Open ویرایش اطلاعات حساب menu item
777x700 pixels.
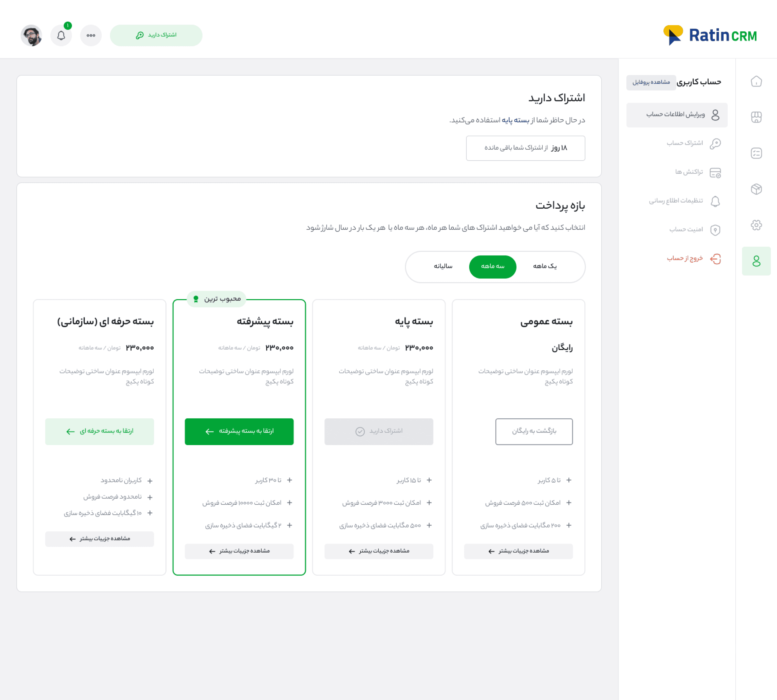click(x=677, y=115)
